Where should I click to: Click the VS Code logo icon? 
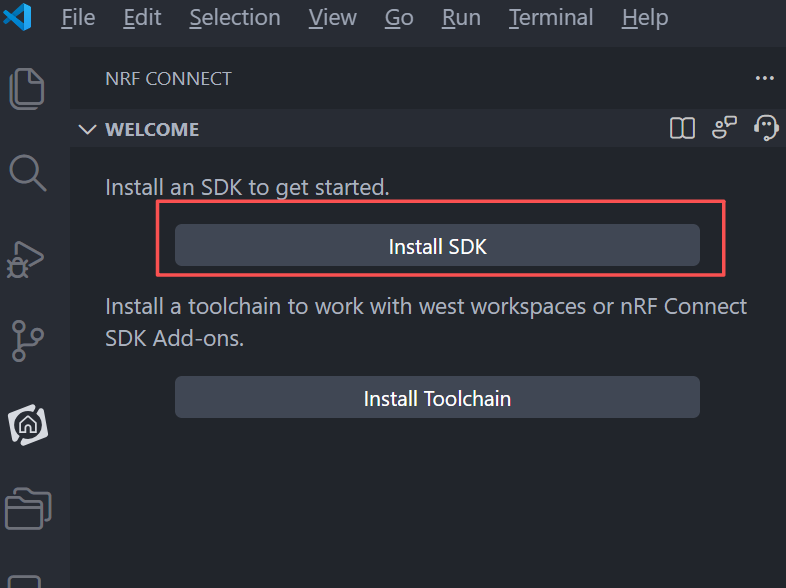tap(18, 17)
